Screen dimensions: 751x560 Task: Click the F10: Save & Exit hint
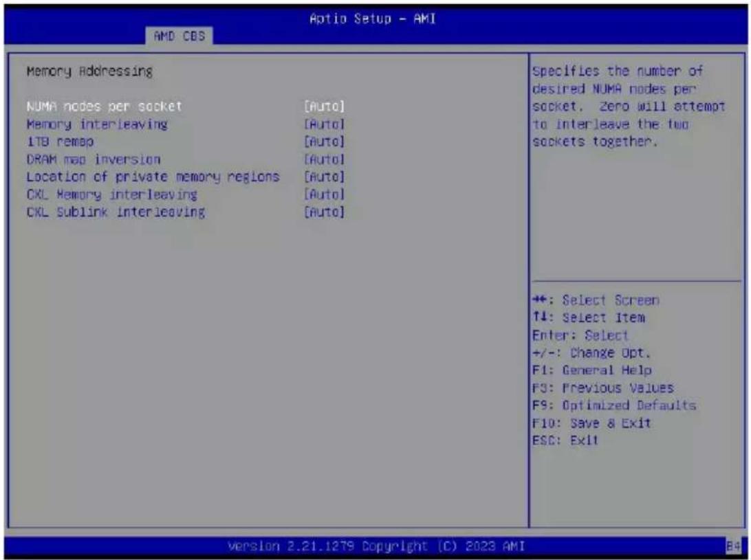pos(591,423)
